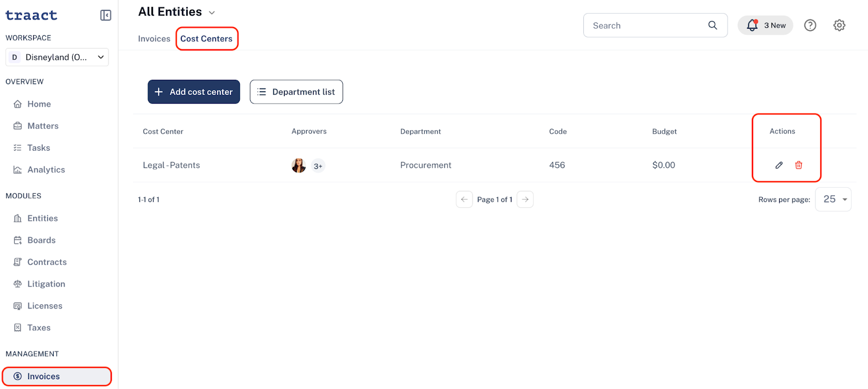Switch to the Invoices tab
Image resolution: width=868 pixels, height=389 pixels.
tap(154, 39)
